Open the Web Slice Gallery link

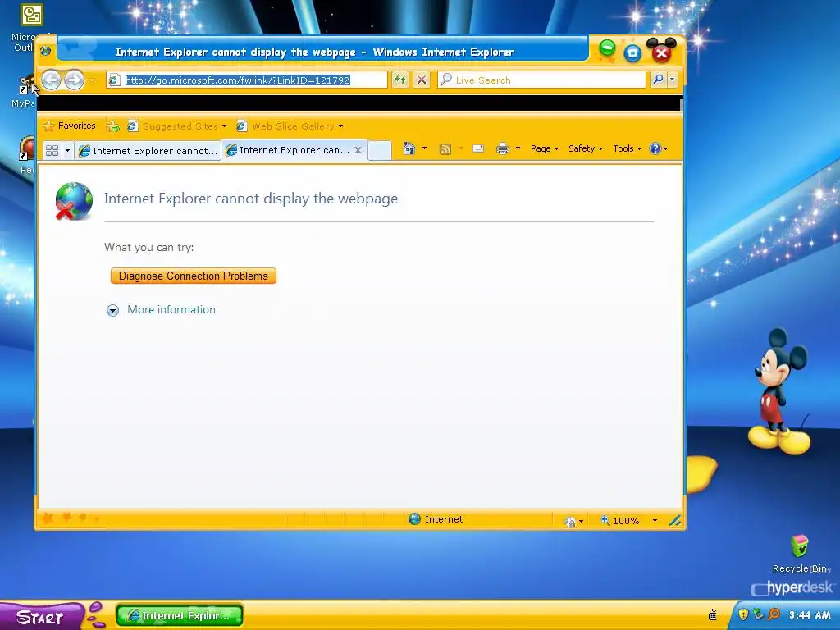290,126
